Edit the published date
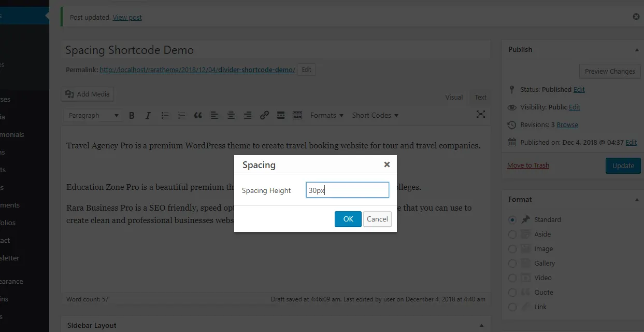Screen dimensions: 644x332 pos(631,142)
